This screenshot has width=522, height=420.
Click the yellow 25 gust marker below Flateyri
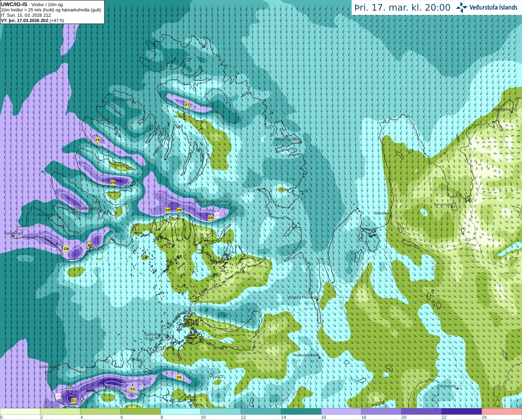(97, 140)
